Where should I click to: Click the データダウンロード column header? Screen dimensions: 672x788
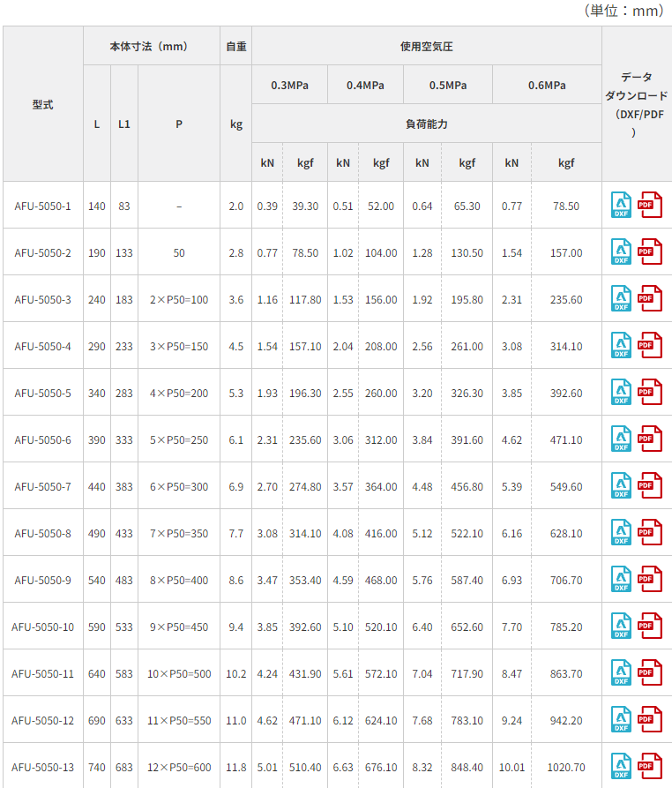point(637,104)
